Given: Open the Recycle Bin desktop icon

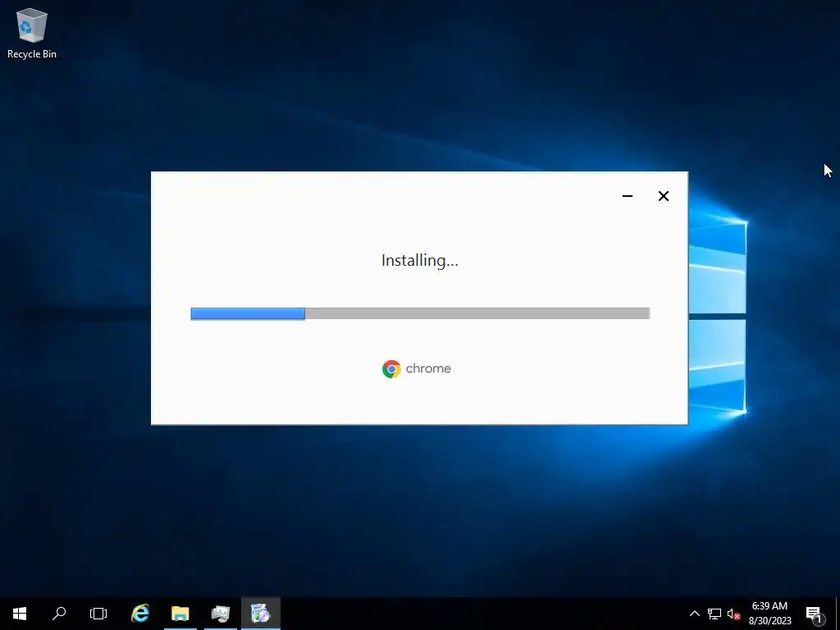Looking at the screenshot, I should (x=32, y=34).
